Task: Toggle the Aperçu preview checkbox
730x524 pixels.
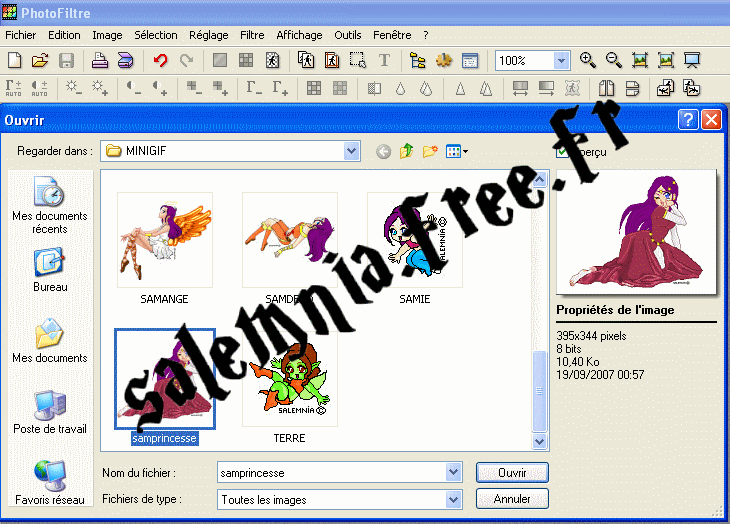Action: click(564, 152)
